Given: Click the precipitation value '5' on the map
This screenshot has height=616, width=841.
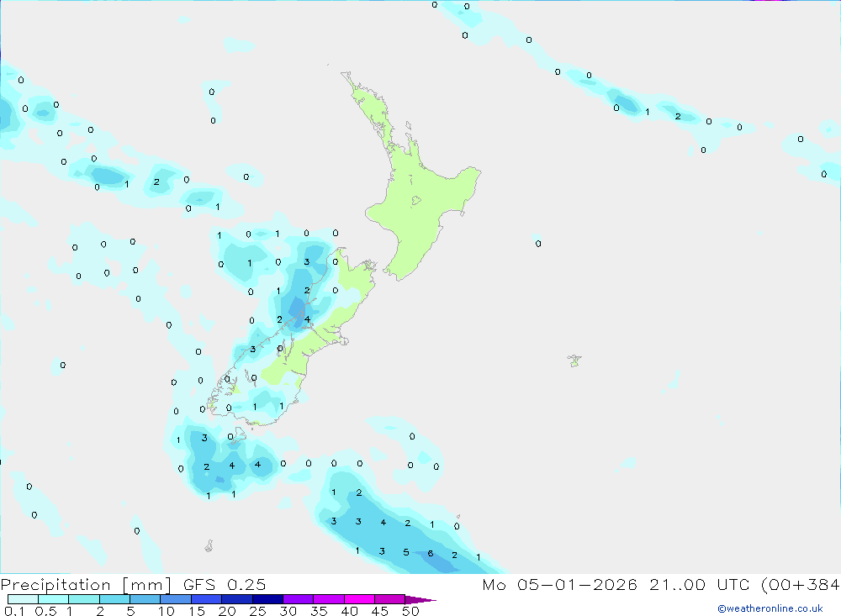Looking at the screenshot, I should 406,552.
